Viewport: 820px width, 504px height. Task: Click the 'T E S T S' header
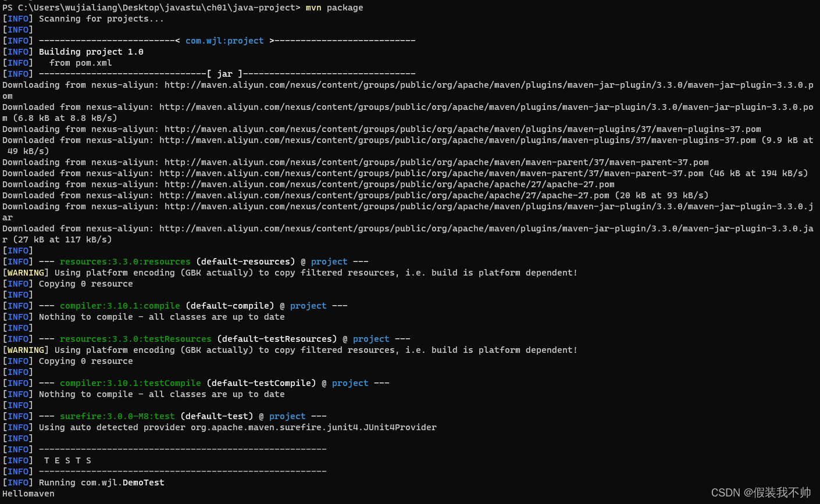[67, 460]
